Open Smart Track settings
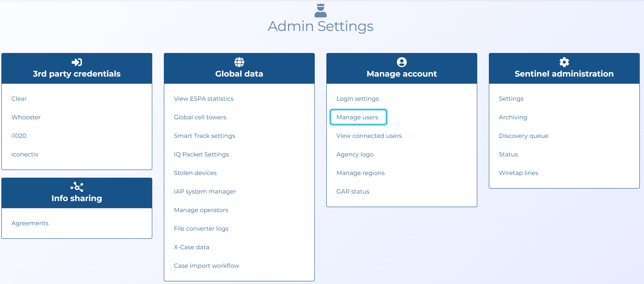Image resolution: width=644 pixels, height=284 pixels. tap(204, 136)
